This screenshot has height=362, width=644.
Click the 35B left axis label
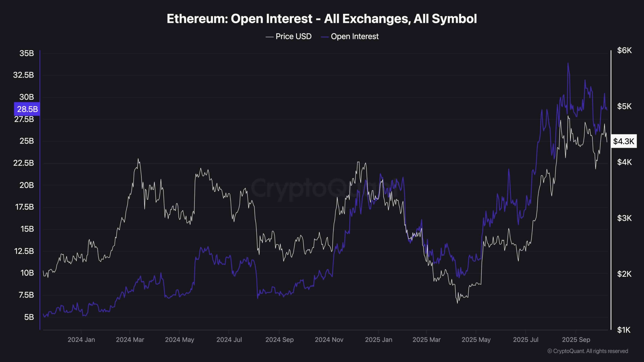(27, 53)
